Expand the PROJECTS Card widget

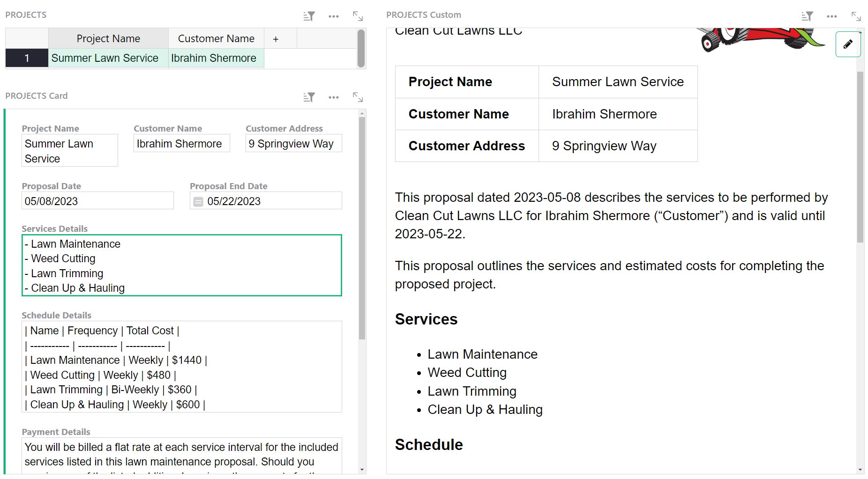point(358,97)
